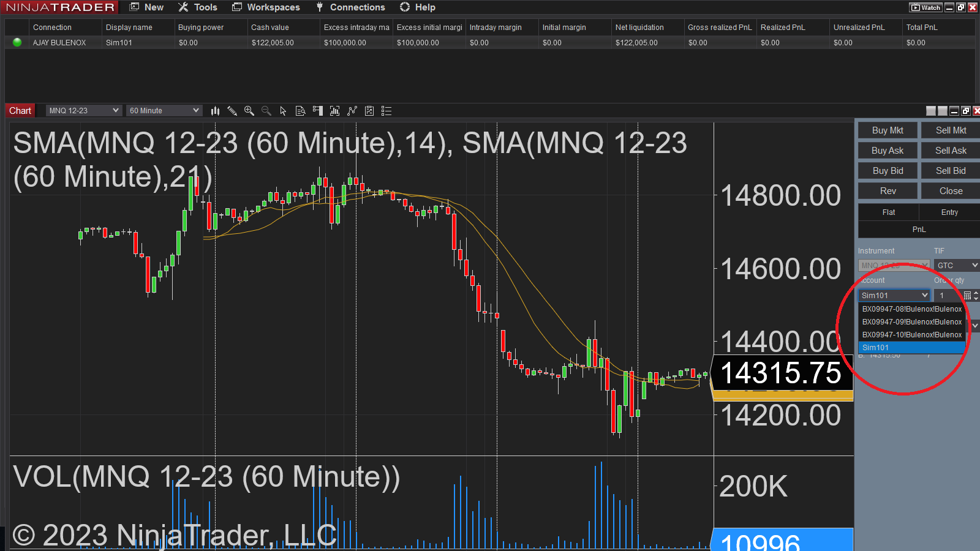The width and height of the screenshot is (980, 551).
Task: Open the order quantity calculator icon
Action: coord(967,296)
